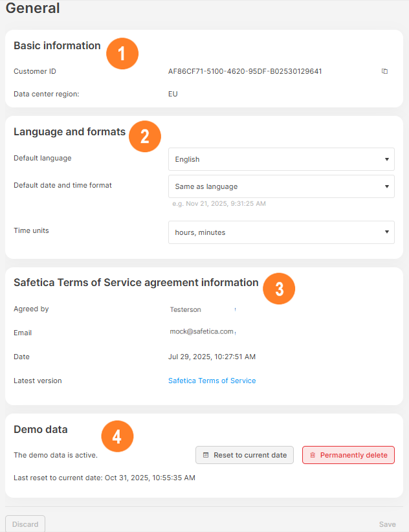The width and height of the screenshot is (409, 532).
Task: Click the orange number 4 badge
Action: 117,436
